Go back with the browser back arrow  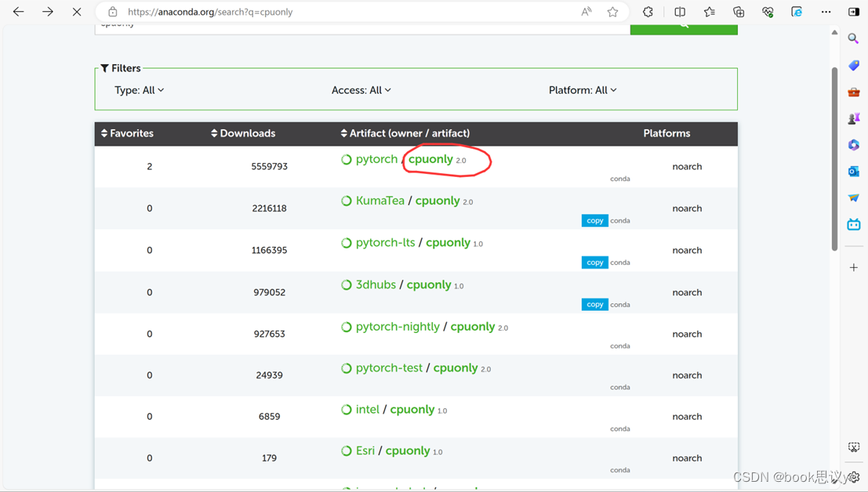[x=18, y=12]
